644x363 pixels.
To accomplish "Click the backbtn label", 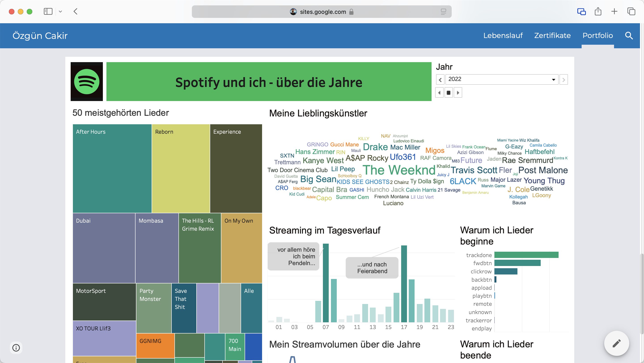I will (x=481, y=280).
